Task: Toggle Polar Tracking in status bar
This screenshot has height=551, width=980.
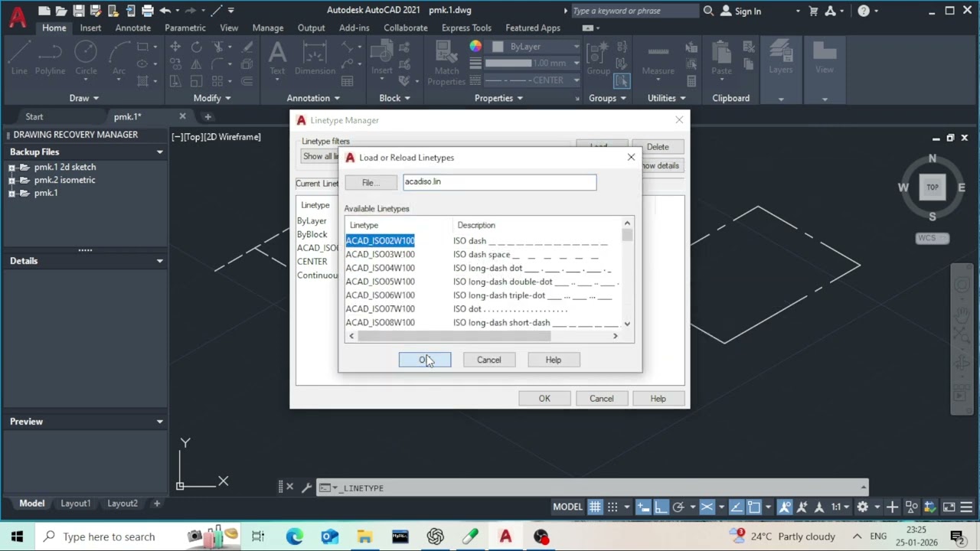Action: [678, 507]
